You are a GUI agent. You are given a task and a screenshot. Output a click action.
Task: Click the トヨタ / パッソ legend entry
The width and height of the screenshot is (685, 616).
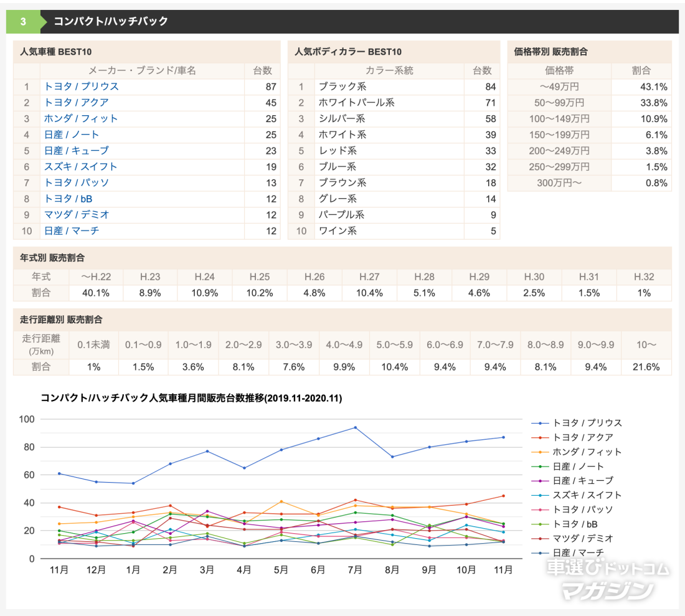pyautogui.click(x=572, y=509)
